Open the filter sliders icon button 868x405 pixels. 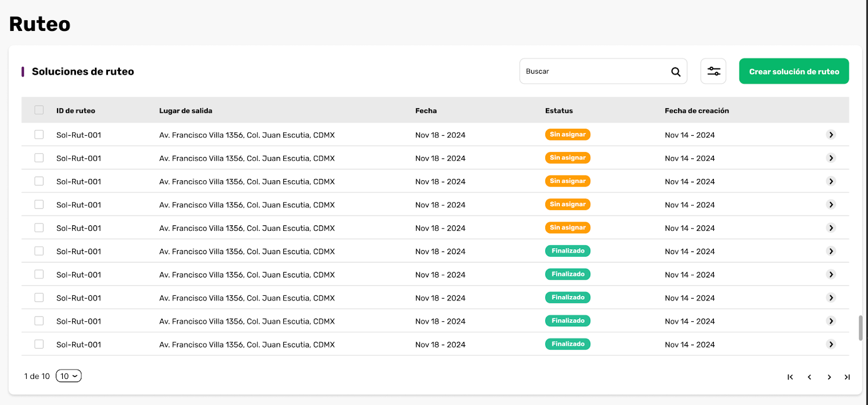tap(713, 71)
